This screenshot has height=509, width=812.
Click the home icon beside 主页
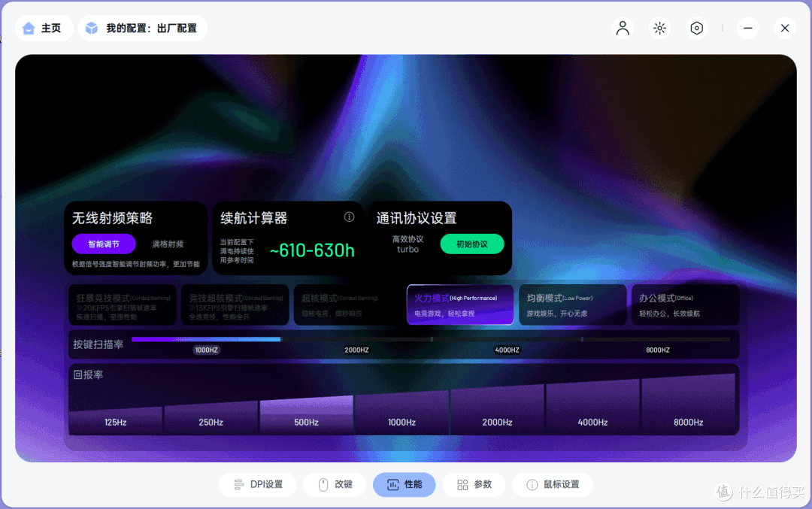click(x=29, y=28)
